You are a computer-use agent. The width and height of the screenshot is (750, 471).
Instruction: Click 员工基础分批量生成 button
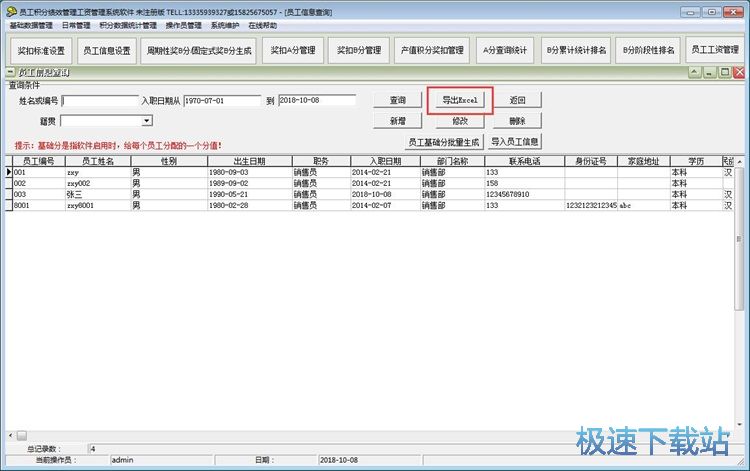tap(444, 142)
